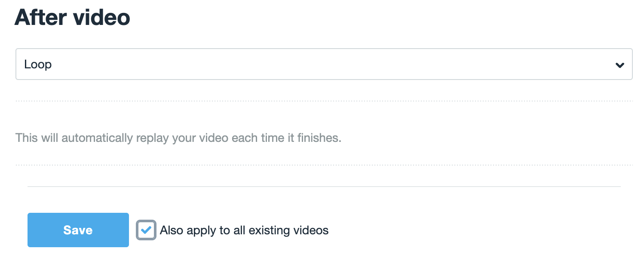
Task: Toggle the apply-to-existing-videos checkbox
Action: click(x=146, y=230)
